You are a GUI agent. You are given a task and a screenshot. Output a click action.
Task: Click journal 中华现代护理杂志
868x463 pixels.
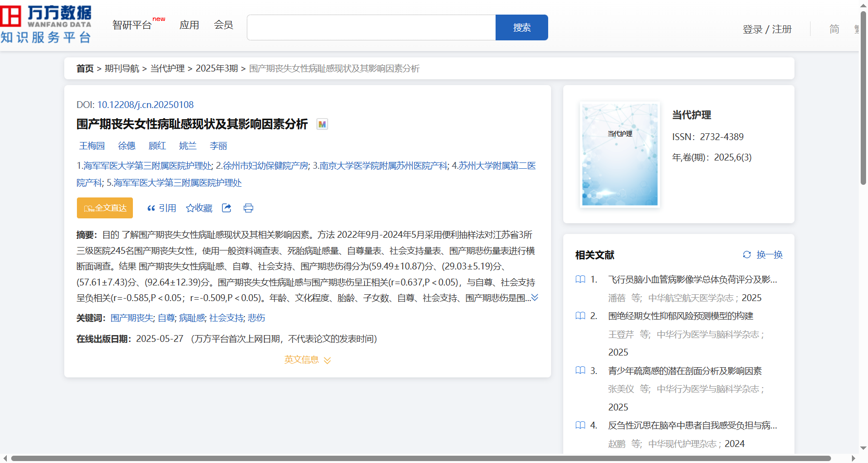(x=683, y=444)
